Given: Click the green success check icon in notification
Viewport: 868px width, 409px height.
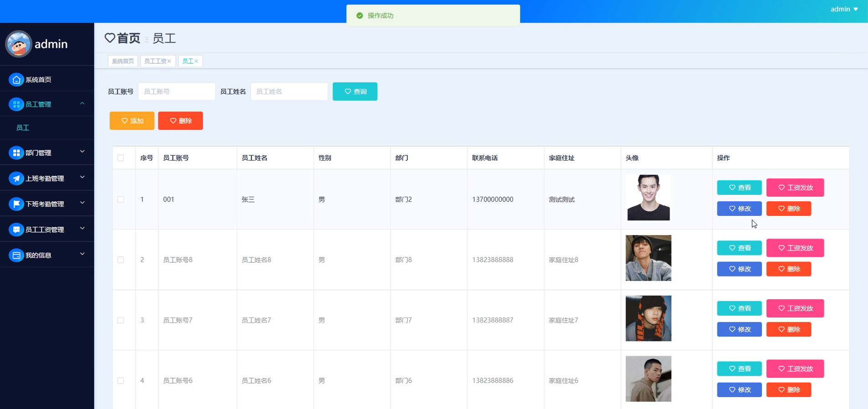Looking at the screenshot, I should click(360, 15).
